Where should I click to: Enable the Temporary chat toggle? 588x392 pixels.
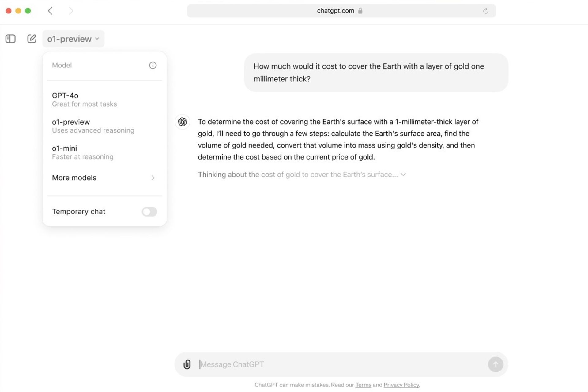click(x=149, y=212)
